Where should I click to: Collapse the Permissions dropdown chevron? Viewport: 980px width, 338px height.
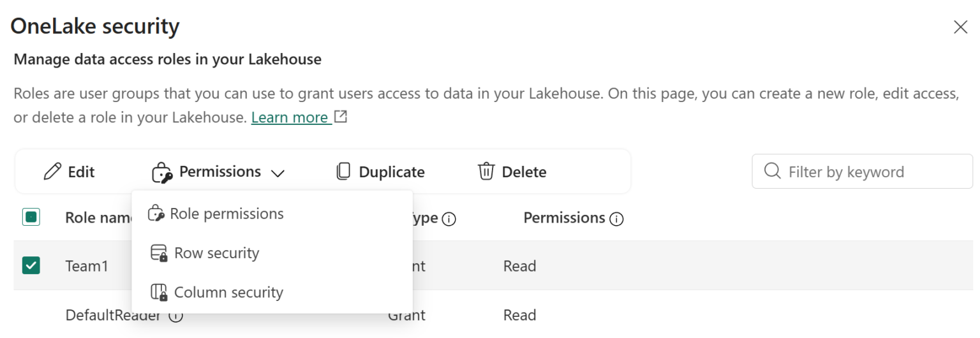[x=278, y=173]
